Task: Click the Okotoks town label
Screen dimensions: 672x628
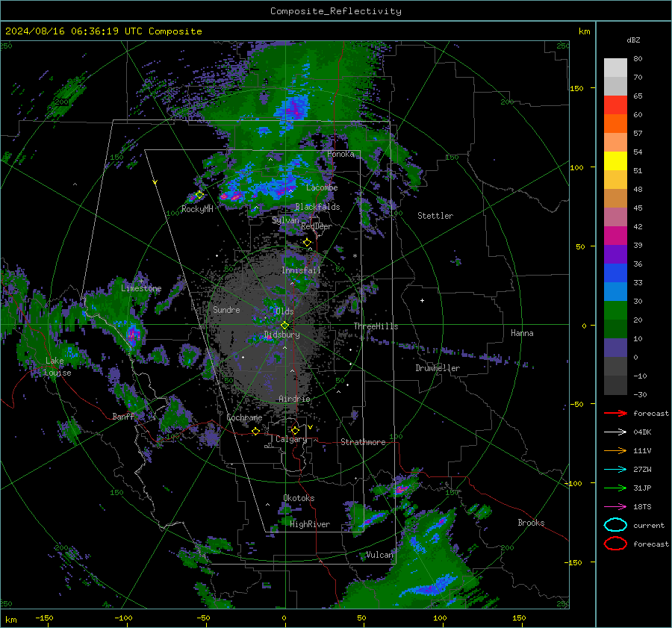Action: [299, 498]
